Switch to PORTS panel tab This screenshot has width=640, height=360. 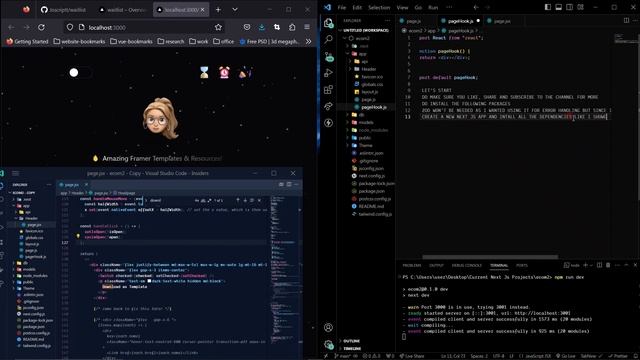(x=522, y=265)
